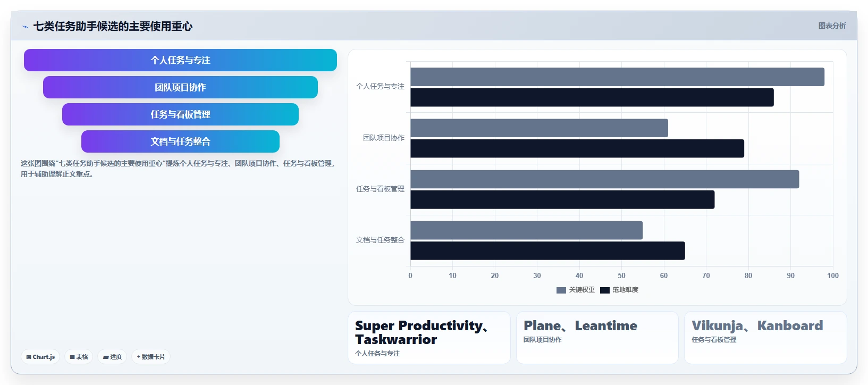
Task: Click the gray 关键权重 bar for 任务与看板管理
Action: point(604,179)
